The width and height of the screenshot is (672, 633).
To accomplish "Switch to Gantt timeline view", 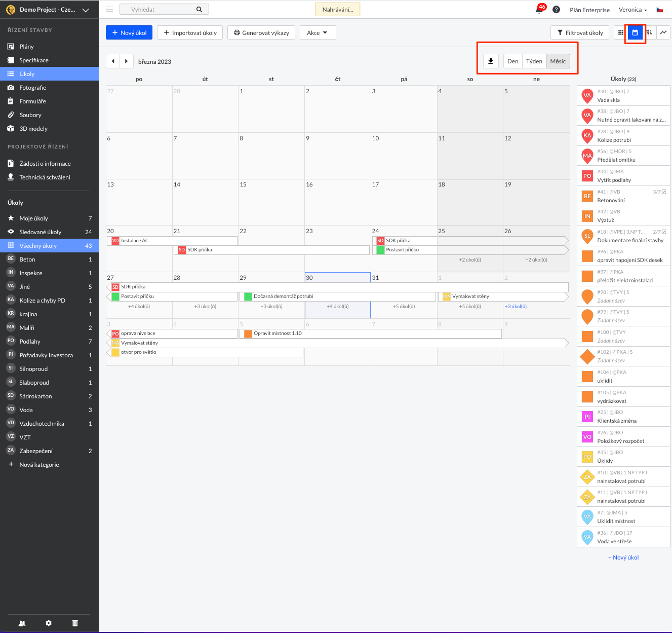I will pyautogui.click(x=649, y=32).
